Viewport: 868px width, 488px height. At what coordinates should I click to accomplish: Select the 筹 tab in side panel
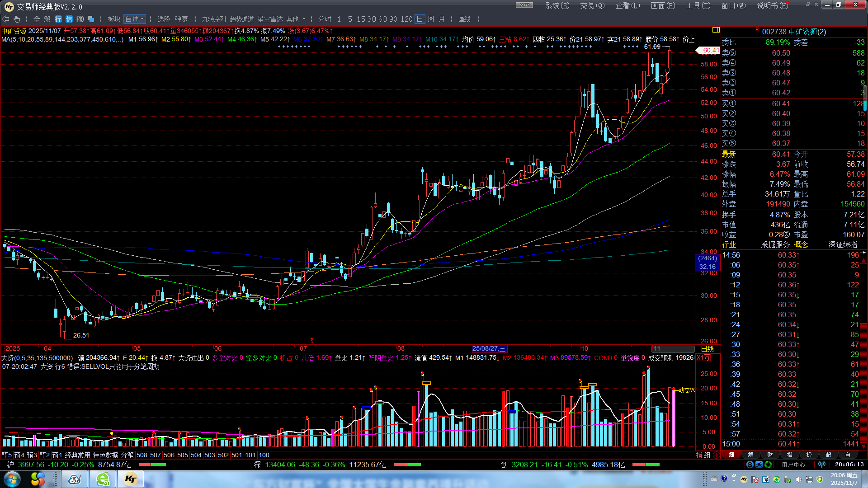[751, 455]
